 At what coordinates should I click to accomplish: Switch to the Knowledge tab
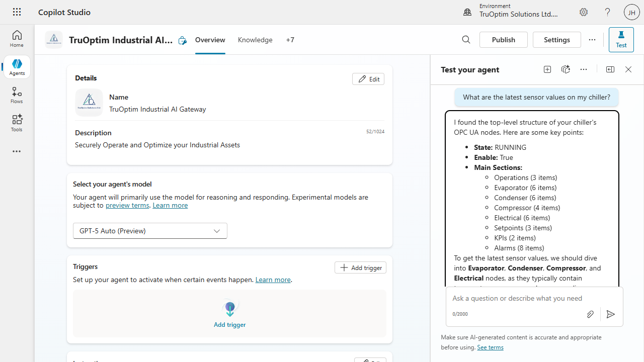click(x=255, y=40)
